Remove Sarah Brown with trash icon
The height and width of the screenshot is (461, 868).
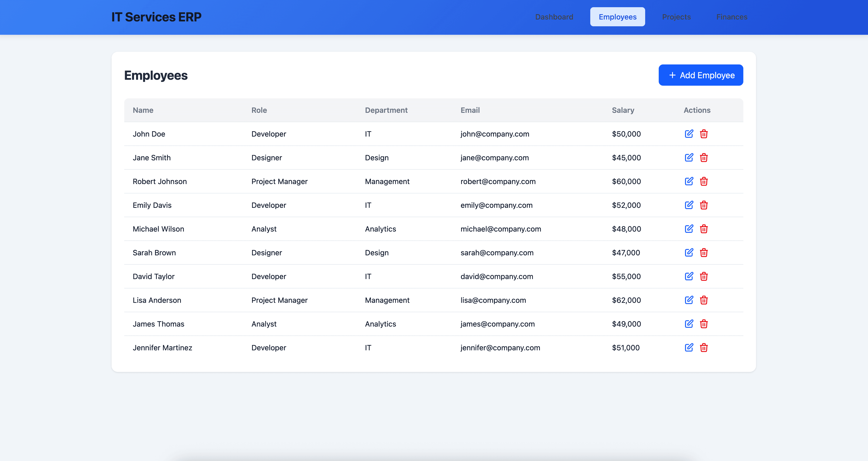click(x=704, y=253)
